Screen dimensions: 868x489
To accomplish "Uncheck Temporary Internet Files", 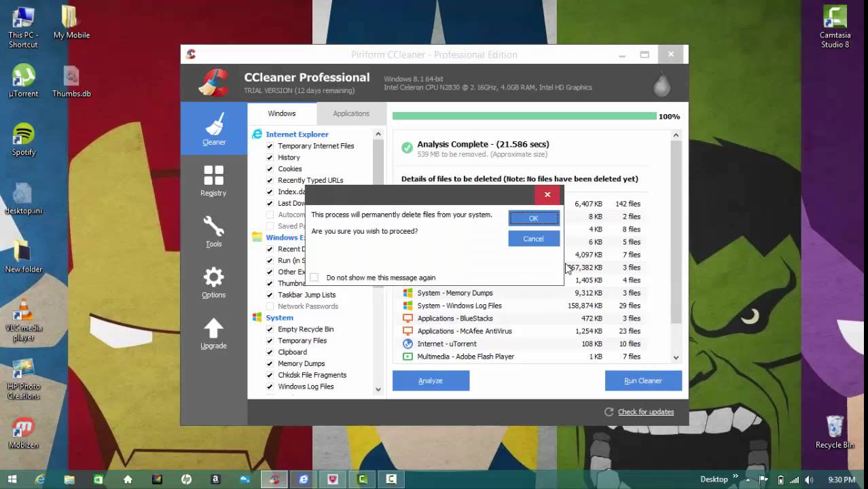I will pyautogui.click(x=270, y=146).
